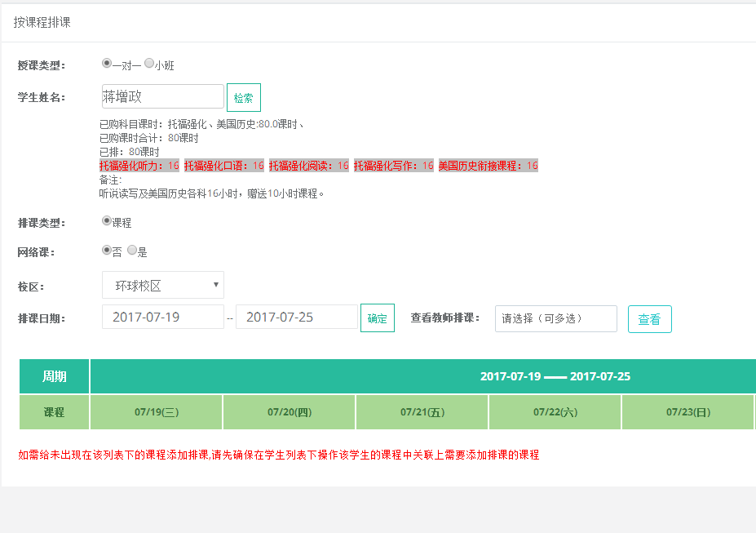Click the 查看 view button
This screenshot has height=533, width=756.
[649, 319]
